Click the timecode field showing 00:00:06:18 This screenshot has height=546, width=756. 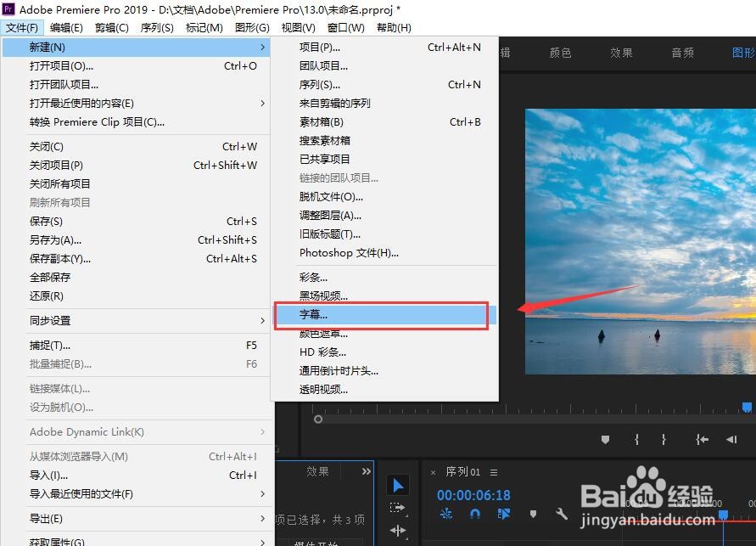pyautogui.click(x=473, y=494)
